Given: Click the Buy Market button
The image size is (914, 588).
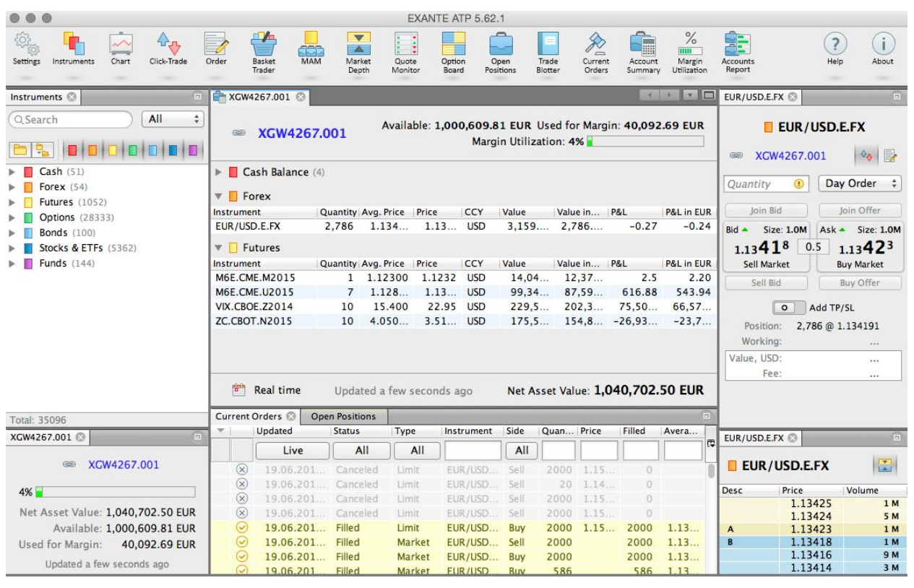Looking at the screenshot, I should click(x=859, y=246).
